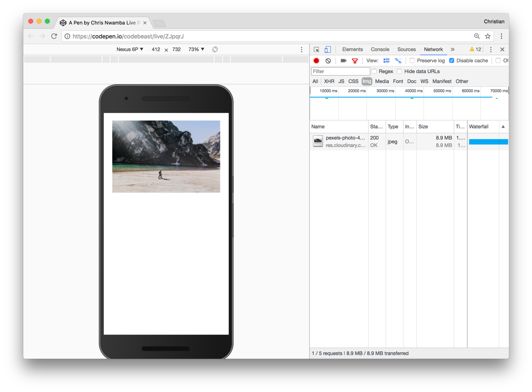Click the browser back arrow
The width and height of the screenshot is (532, 392).
coord(31,36)
